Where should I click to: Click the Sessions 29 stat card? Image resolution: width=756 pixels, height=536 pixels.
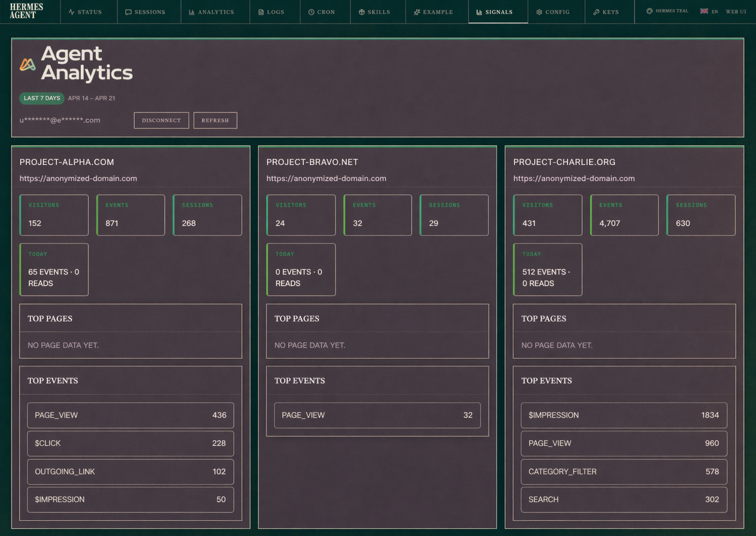point(454,215)
